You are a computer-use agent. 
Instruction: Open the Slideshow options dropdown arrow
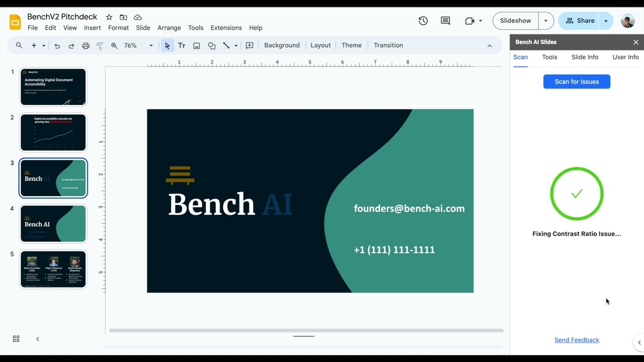546,21
